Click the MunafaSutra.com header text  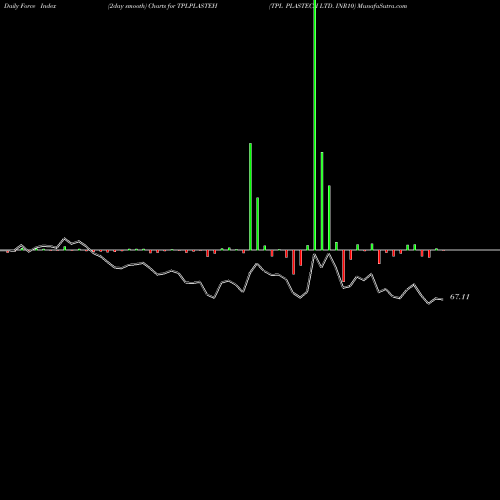(x=382, y=6)
